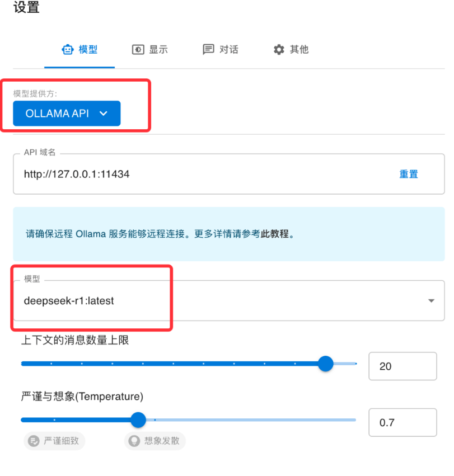Switch to the 显示 (Display) tab
The width and height of the screenshot is (454, 476).
click(x=150, y=49)
